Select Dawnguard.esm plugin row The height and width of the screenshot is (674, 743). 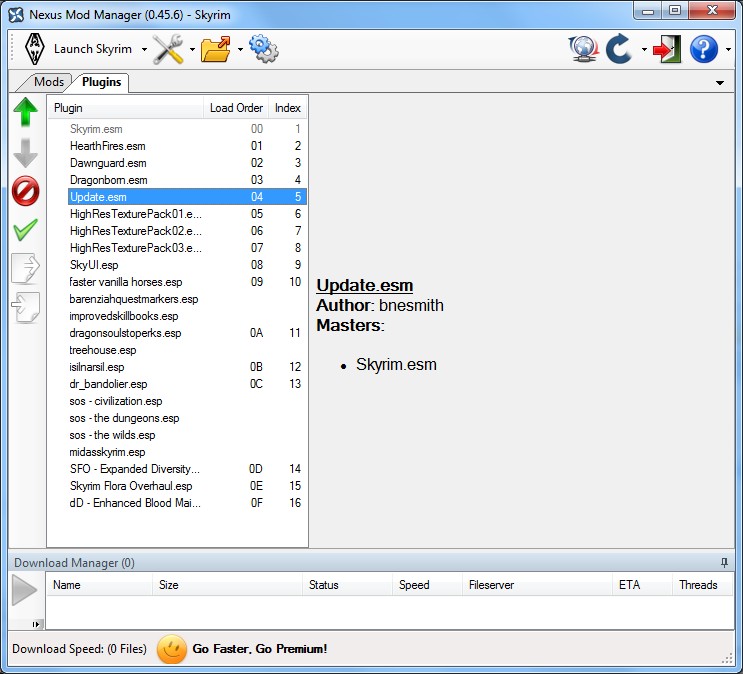coord(187,163)
